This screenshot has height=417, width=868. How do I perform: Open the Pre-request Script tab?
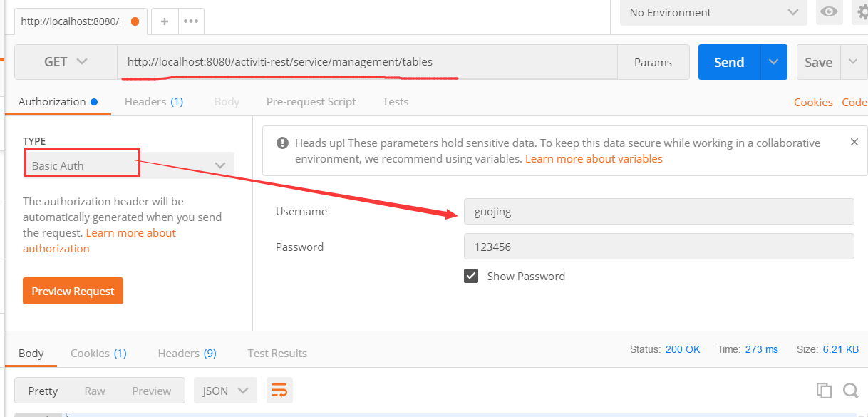(311, 102)
